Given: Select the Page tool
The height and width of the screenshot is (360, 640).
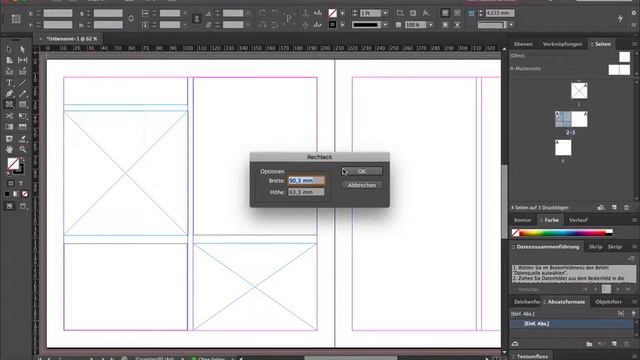Looking at the screenshot, I should pos(9,60).
